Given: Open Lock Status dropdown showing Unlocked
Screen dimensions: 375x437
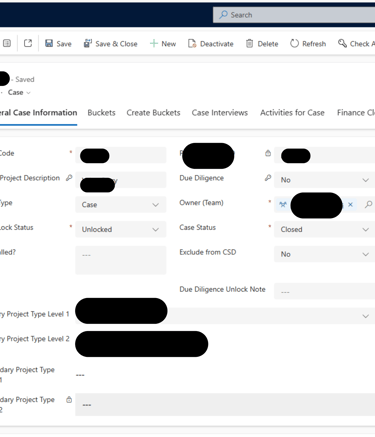Looking at the screenshot, I should (121, 229).
